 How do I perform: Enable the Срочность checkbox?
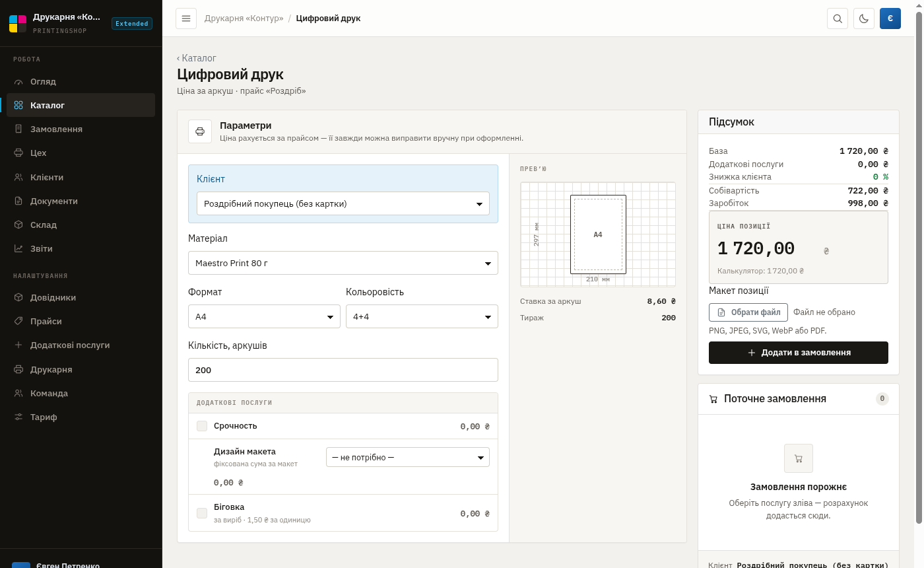point(202,426)
